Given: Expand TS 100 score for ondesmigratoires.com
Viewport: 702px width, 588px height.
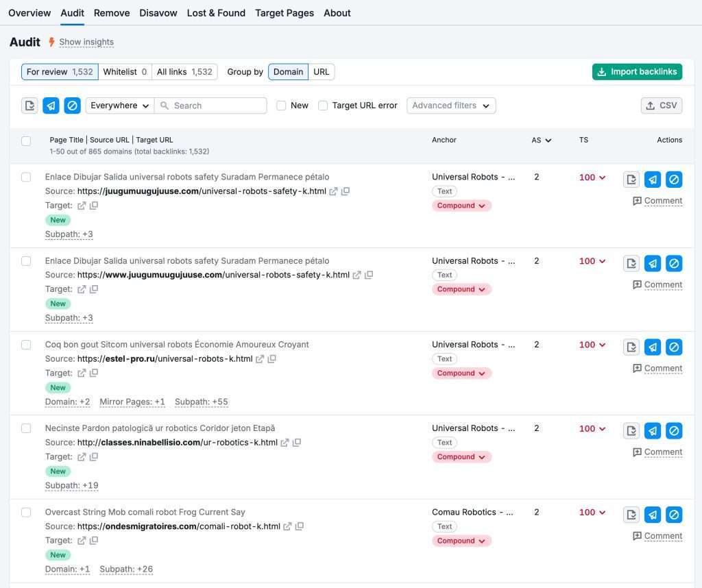Looking at the screenshot, I should (x=592, y=513).
